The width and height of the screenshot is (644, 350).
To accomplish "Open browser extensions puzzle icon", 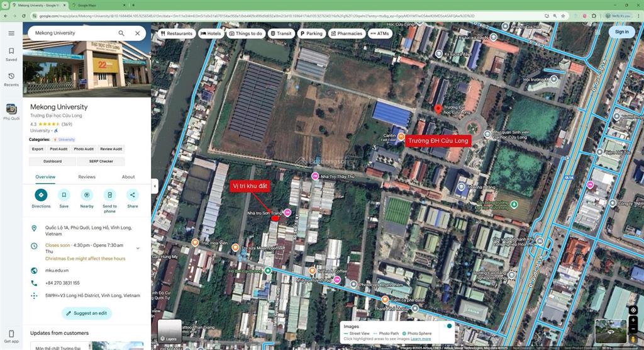I will pos(594,16).
